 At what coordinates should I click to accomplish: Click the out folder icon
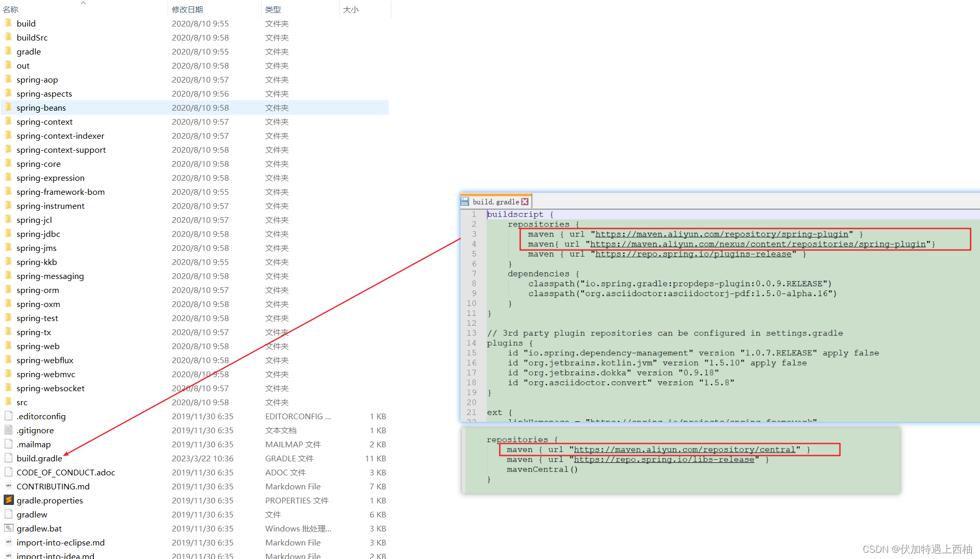(x=8, y=65)
